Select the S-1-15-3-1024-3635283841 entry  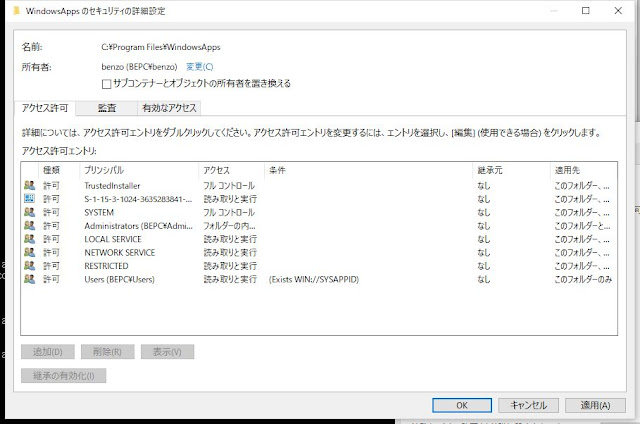(138, 199)
